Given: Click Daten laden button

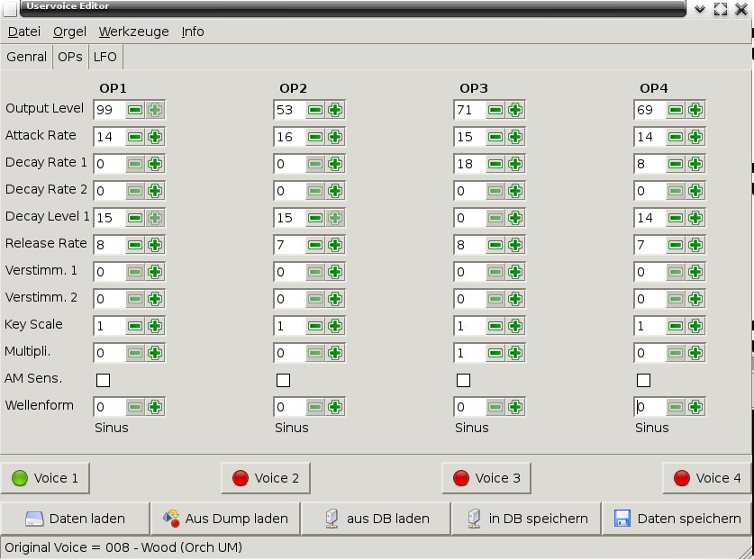Looking at the screenshot, I should click(75, 519).
